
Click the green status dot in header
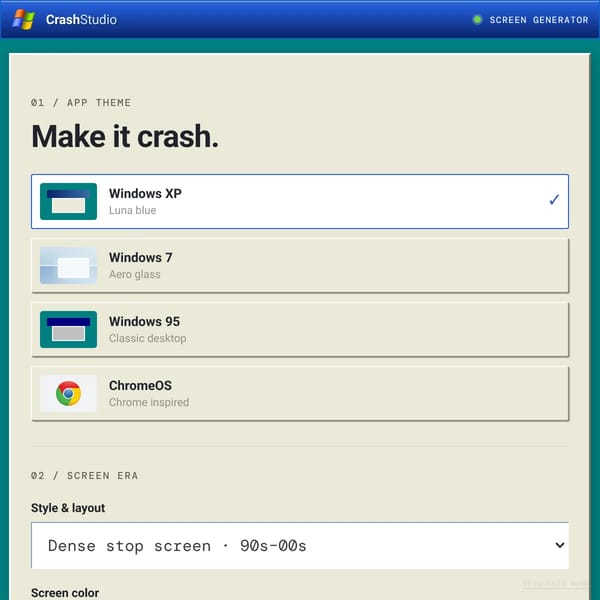[477, 20]
